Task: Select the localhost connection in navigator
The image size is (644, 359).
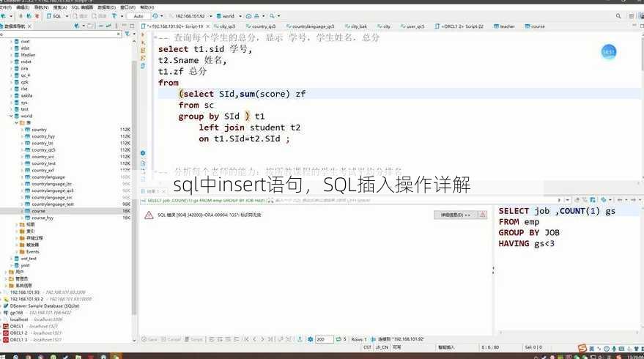Action: (19, 319)
